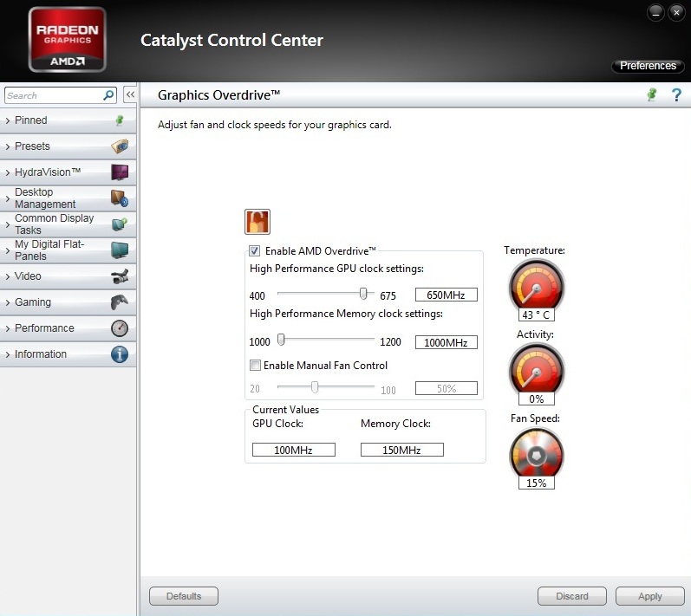Viewport: 691px width, 616px height.
Task: Click the Apply button
Action: (649, 596)
